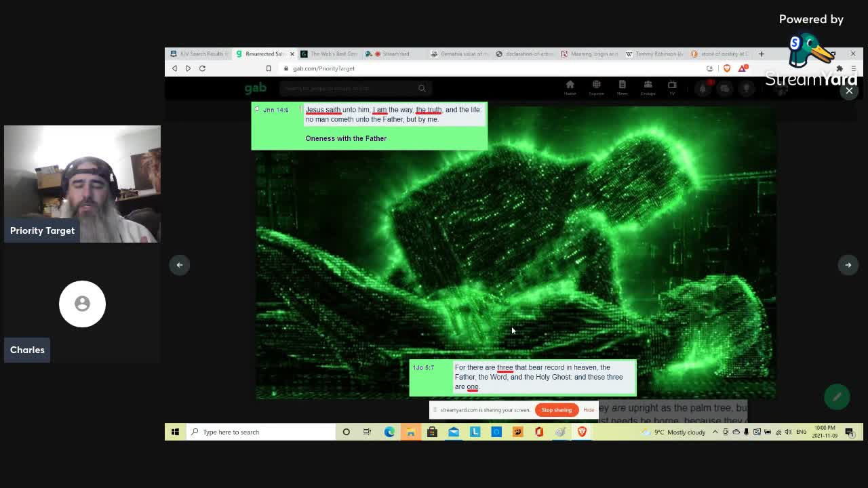The image size is (868, 488).
Task: Open a new browser tab
Action: (761, 54)
